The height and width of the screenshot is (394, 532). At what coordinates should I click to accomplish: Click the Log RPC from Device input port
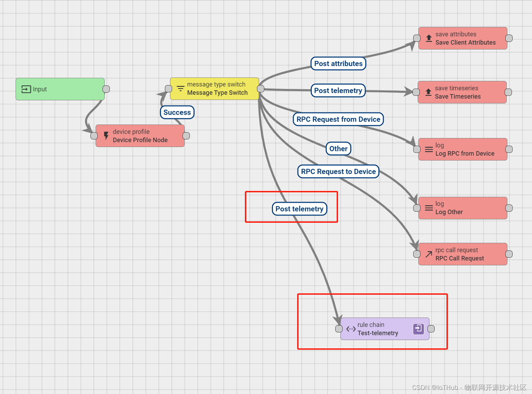pos(417,149)
